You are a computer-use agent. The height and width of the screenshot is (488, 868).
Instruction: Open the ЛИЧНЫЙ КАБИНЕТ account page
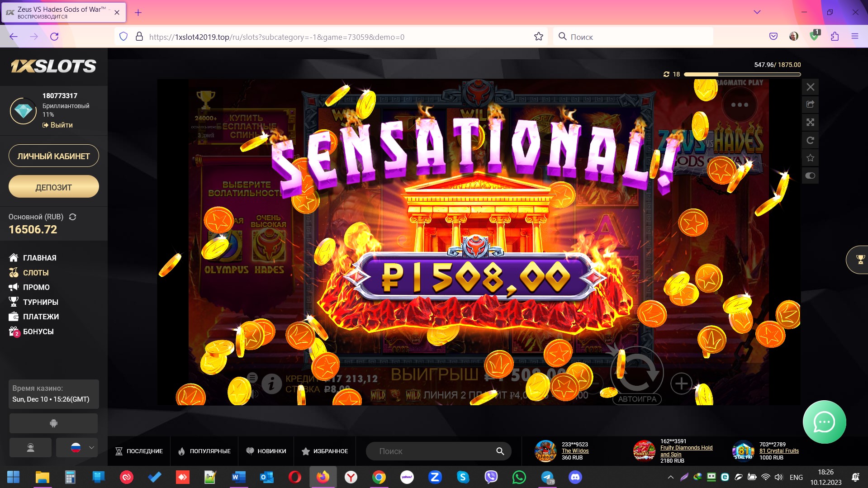[54, 156]
